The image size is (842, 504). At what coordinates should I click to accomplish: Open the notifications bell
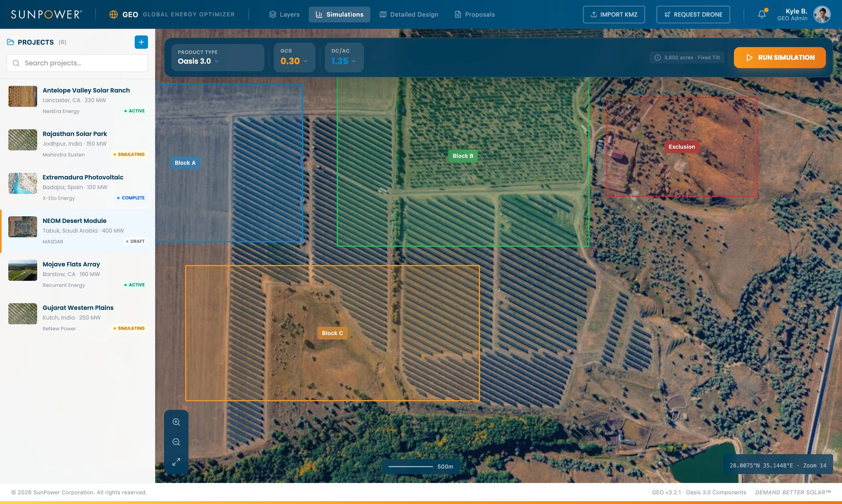(x=762, y=14)
